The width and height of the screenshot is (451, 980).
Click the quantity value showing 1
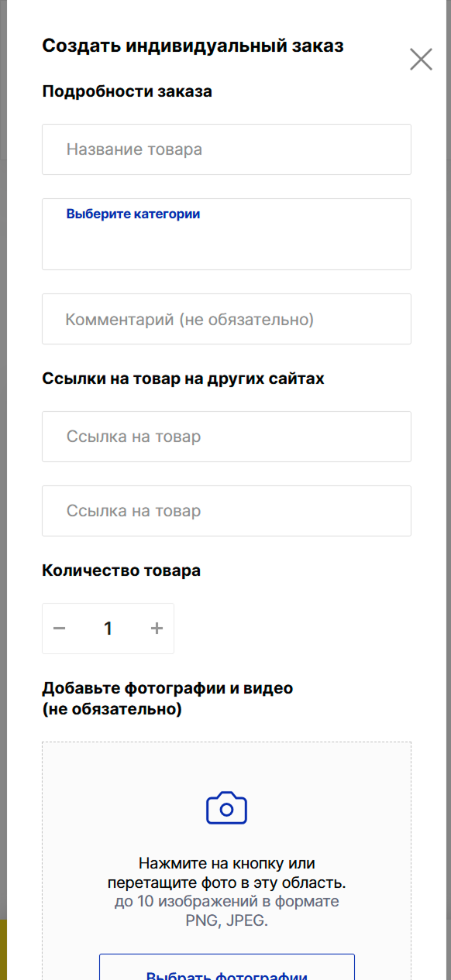tap(108, 628)
